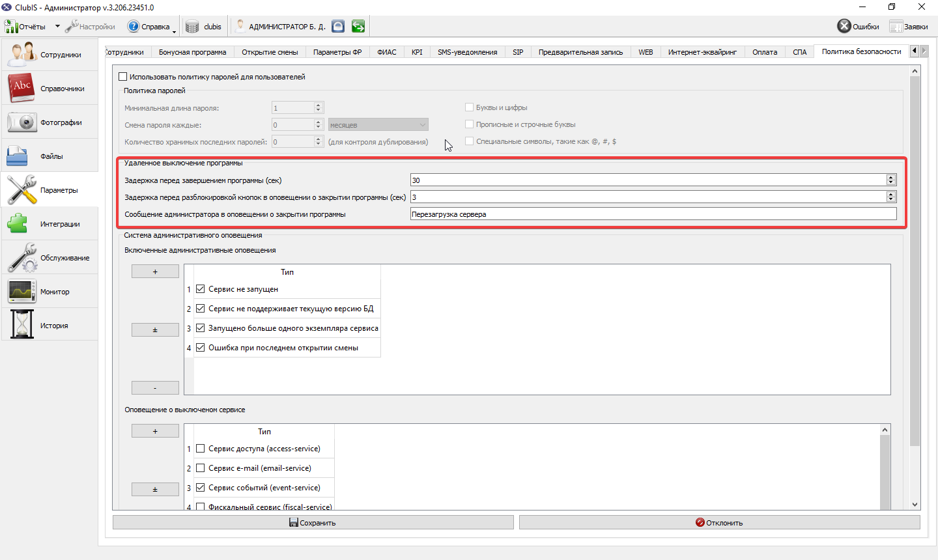Uncheck Ошибка при последнем открытии смены
Image resolution: width=938 pixels, height=560 pixels.
coord(201,348)
